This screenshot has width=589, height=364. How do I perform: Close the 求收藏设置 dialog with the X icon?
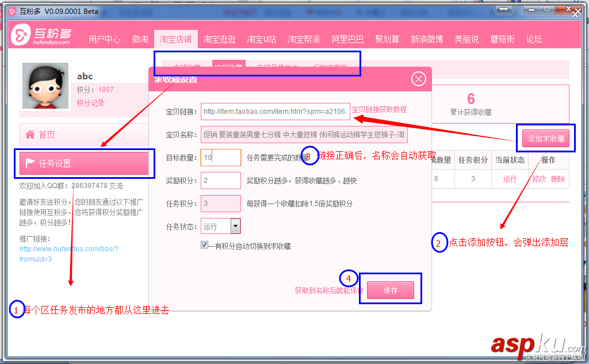(418, 79)
